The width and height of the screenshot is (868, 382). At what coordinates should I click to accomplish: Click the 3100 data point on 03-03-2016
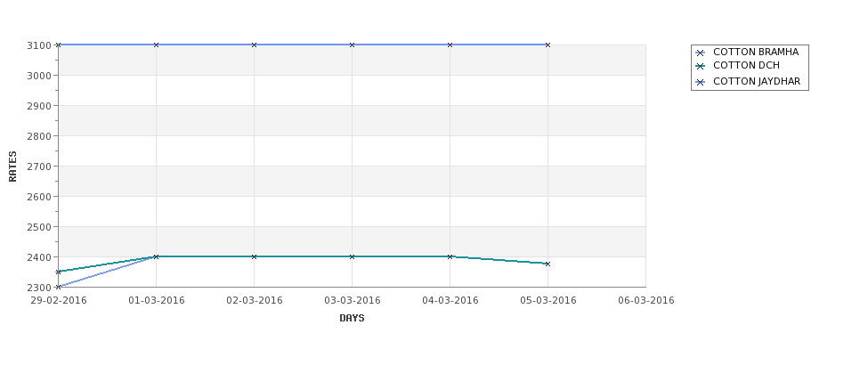click(x=352, y=45)
